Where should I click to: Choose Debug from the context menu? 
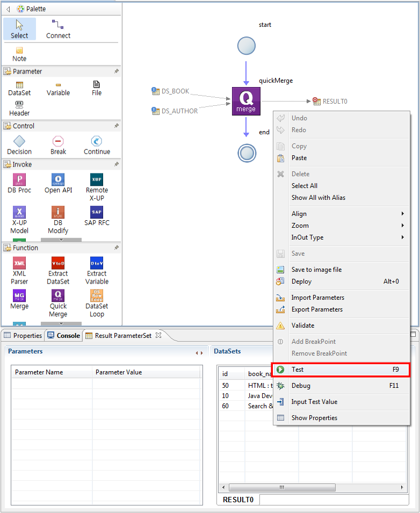point(341,386)
